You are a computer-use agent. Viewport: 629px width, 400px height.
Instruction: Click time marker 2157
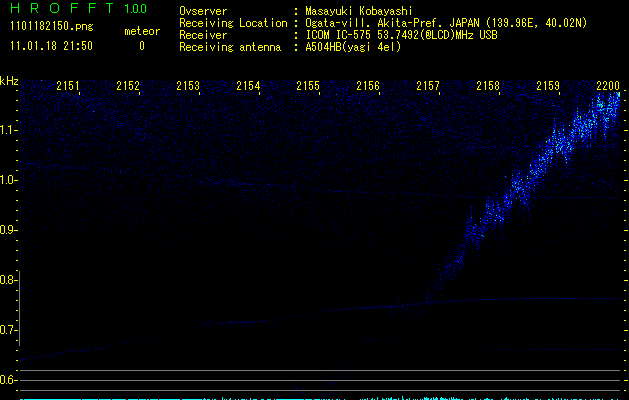(428, 86)
